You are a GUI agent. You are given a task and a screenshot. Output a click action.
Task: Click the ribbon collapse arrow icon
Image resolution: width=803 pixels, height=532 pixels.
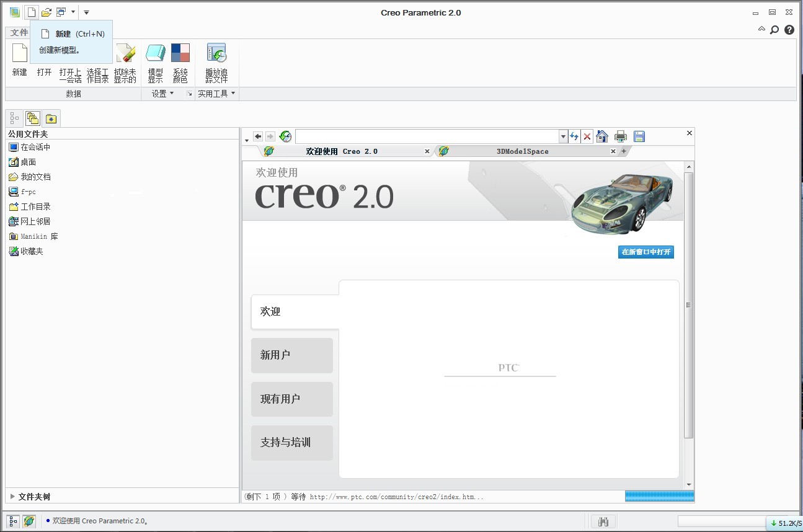pos(761,29)
